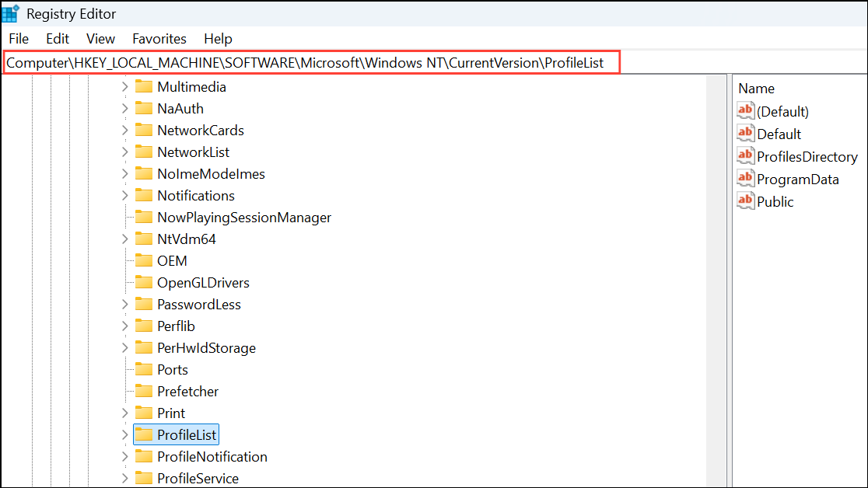
Task: Select the ProfileNotification key label
Action: [212, 456]
